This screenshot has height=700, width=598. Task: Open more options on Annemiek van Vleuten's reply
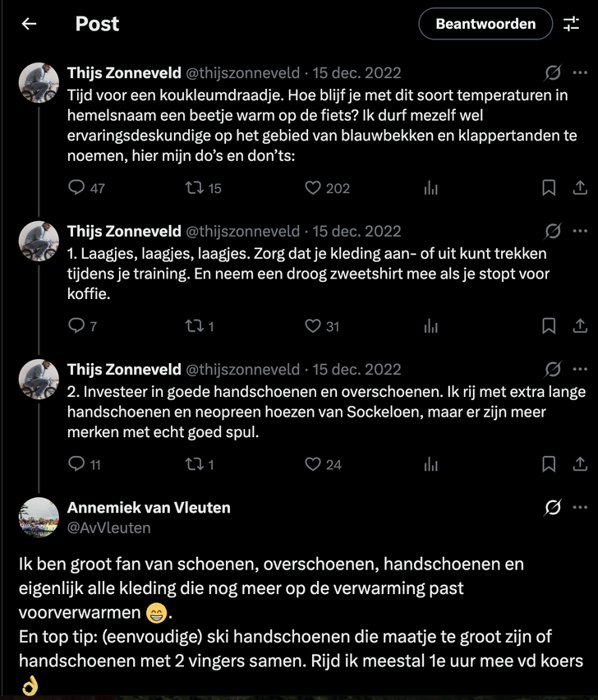[x=580, y=507]
